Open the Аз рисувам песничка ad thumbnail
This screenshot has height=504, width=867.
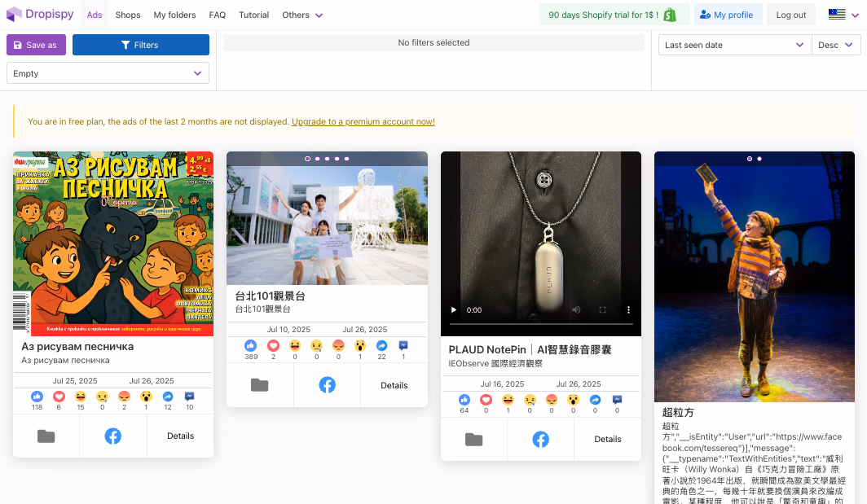pos(113,243)
